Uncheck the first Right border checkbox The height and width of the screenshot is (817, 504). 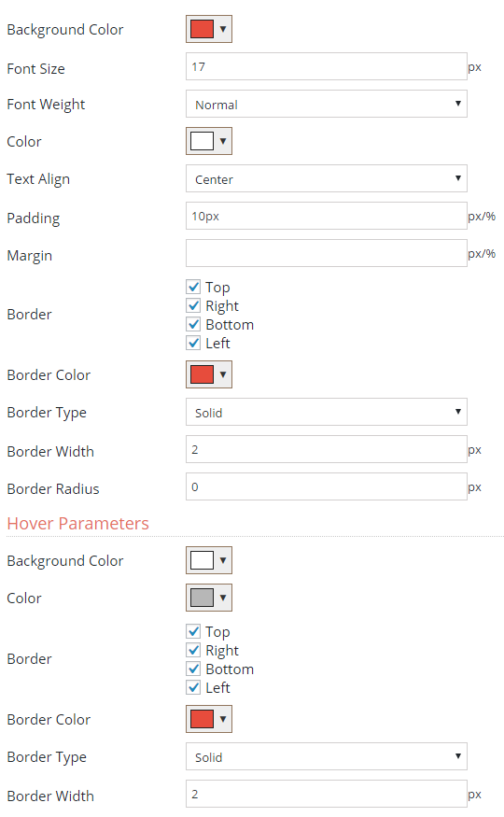[x=193, y=305]
